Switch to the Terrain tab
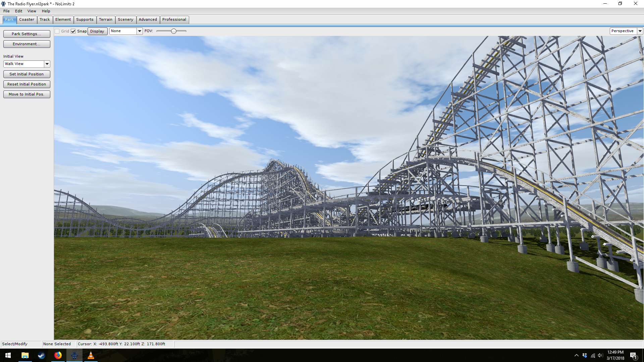Image resolution: width=644 pixels, height=362 pixels. click(105, 20)
